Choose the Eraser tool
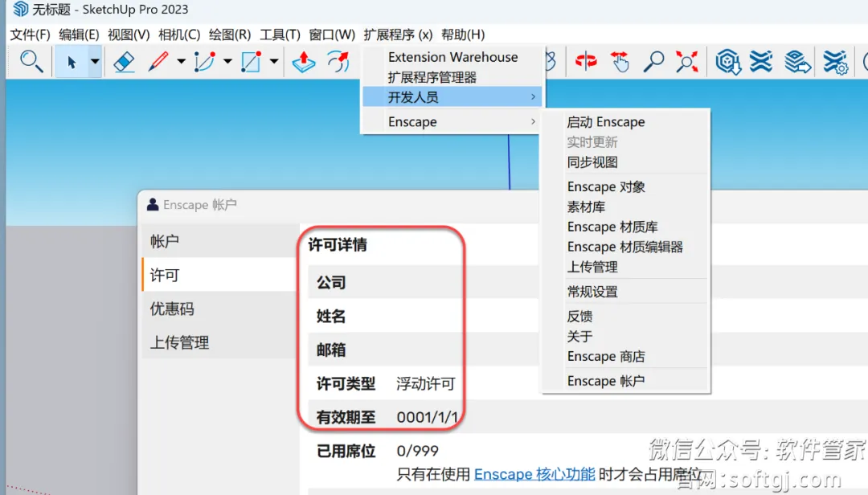The image size is (868, 495). coord(125,61)
